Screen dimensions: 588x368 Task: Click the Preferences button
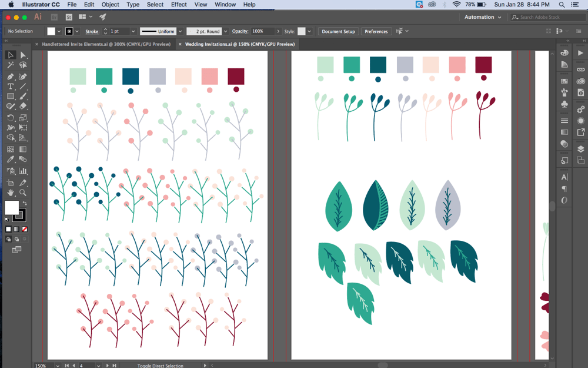point(376,32)
